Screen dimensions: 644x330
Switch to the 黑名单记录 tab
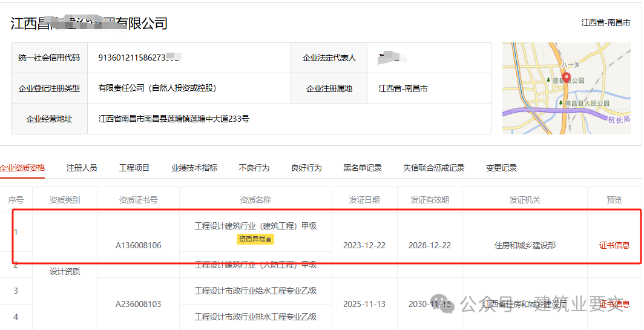pos(363,168)
